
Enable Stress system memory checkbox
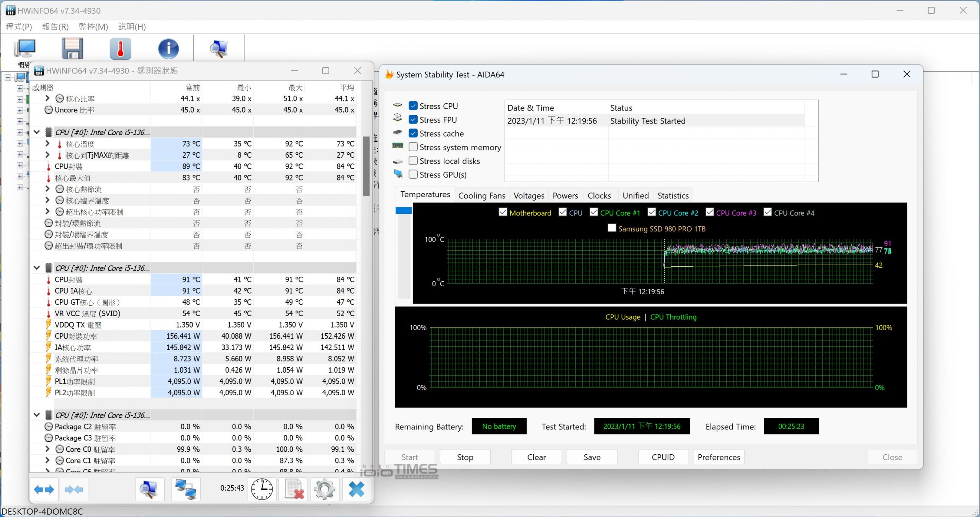pos(413,147)
